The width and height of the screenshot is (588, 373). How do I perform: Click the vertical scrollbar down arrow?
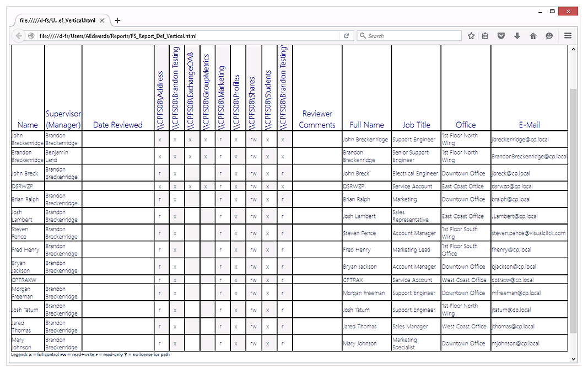tap(573, 359)
